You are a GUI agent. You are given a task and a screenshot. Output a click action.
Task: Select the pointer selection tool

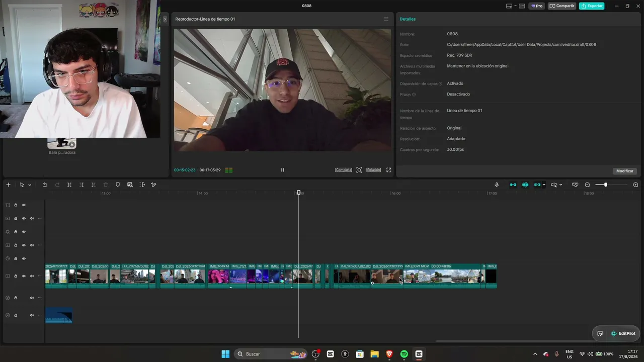pyautogui.click(x=22, y=185)
